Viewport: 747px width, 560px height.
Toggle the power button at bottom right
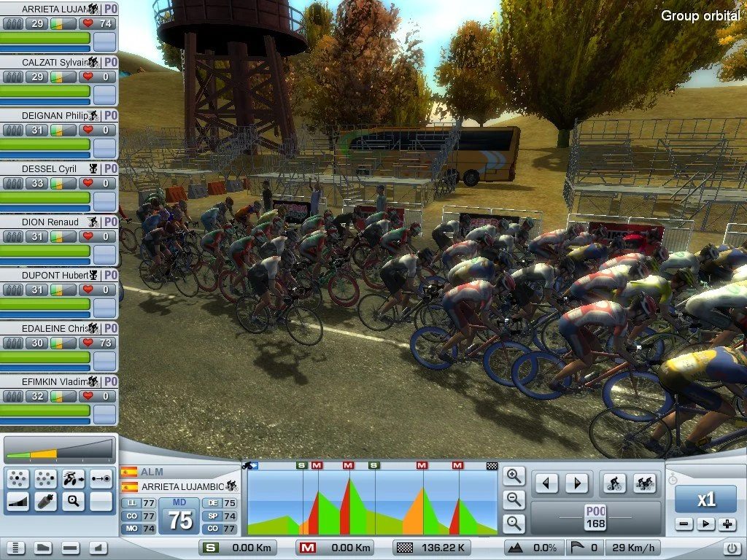pos(734,548)
